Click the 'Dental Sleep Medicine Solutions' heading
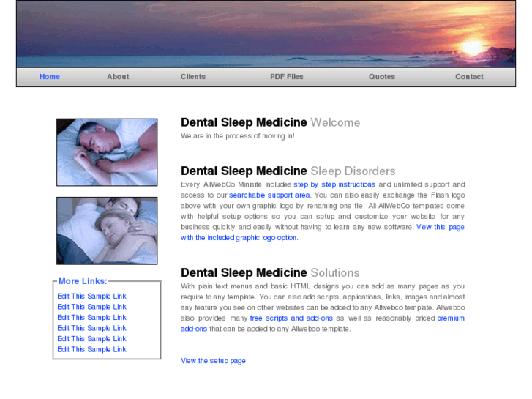Screen dimensions: 532x399 click(x=270, y=272)
